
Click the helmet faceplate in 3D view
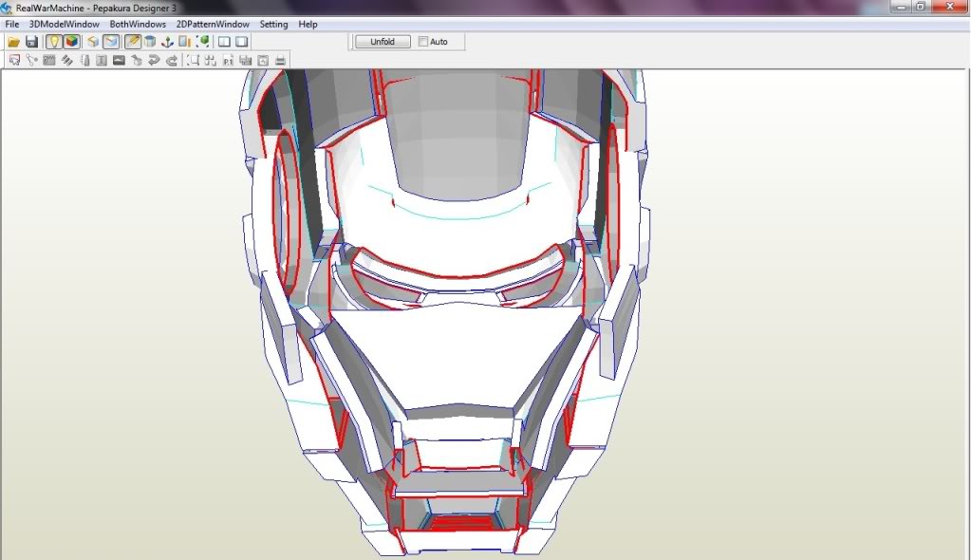pos(456,346)
